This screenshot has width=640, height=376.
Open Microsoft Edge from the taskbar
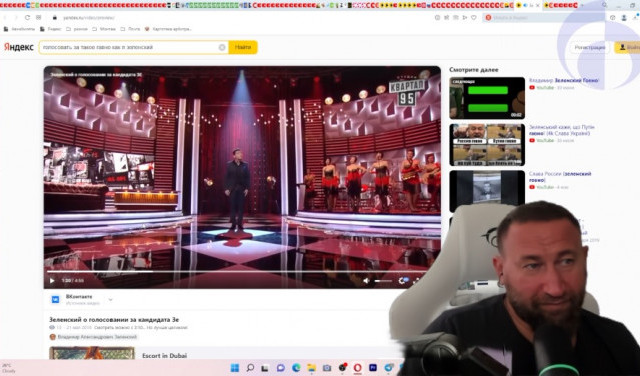pos(296,367)
